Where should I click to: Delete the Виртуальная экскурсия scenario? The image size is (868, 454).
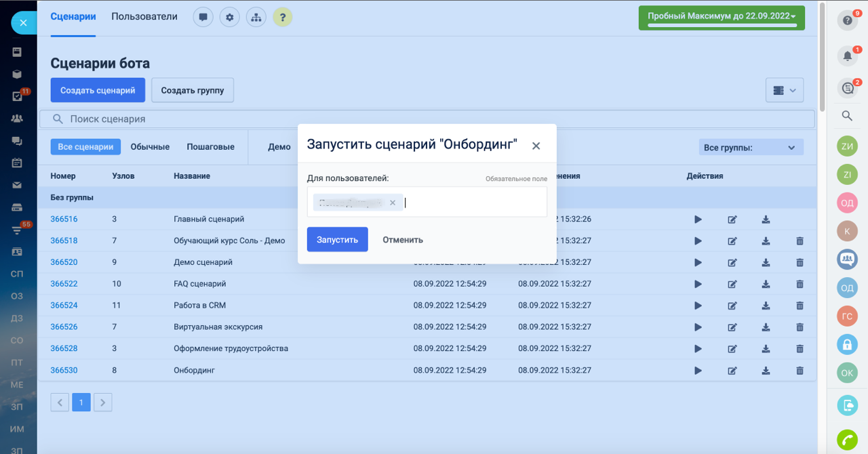click(800, 327)
